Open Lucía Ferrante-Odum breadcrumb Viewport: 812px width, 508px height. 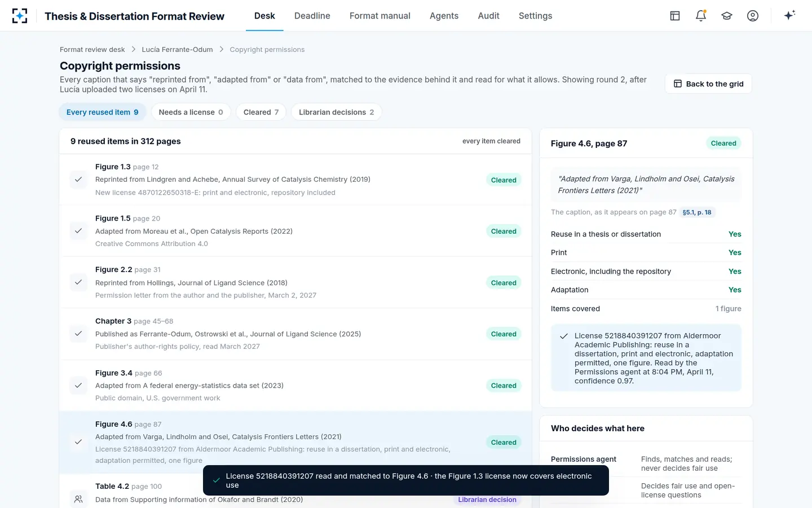(177, 50)
